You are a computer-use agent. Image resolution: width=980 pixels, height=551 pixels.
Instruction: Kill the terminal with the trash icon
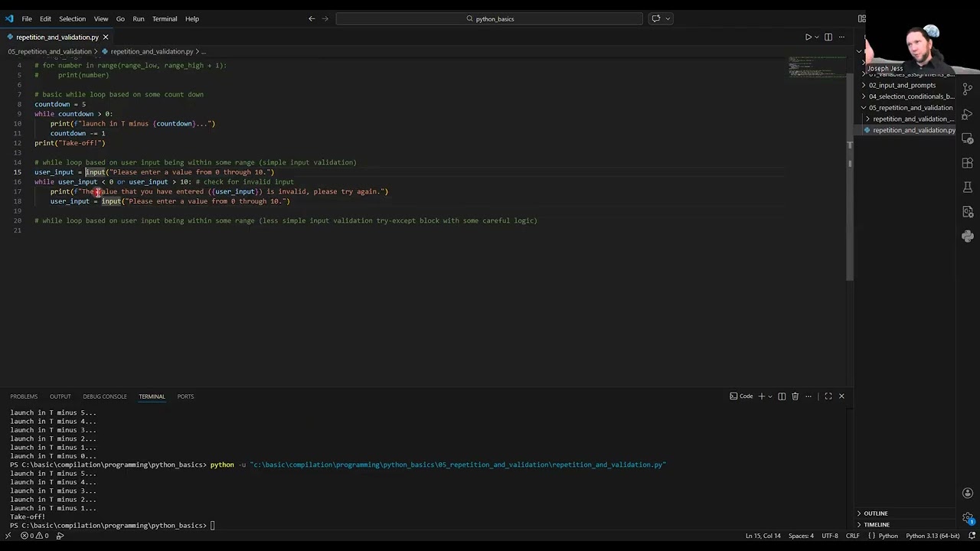click(x=795, y=396)
